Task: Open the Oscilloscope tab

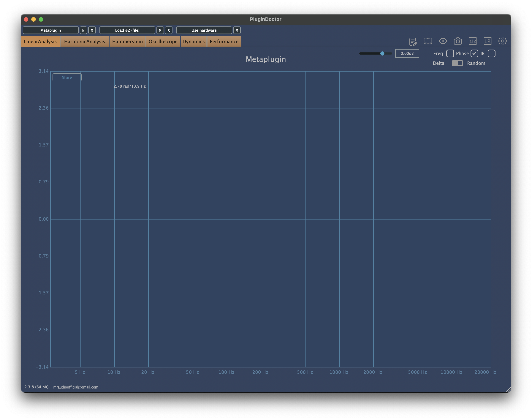Action: point(163,41)
